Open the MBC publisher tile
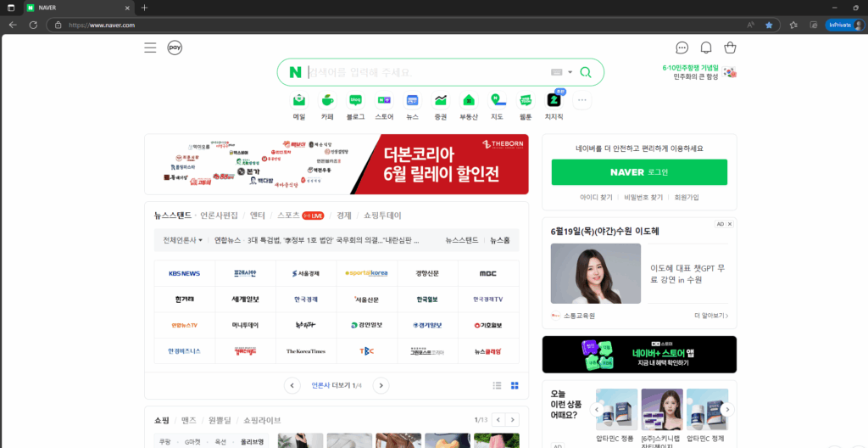The image size is (868, 448). pyautogui.click(x=488, y=273)
